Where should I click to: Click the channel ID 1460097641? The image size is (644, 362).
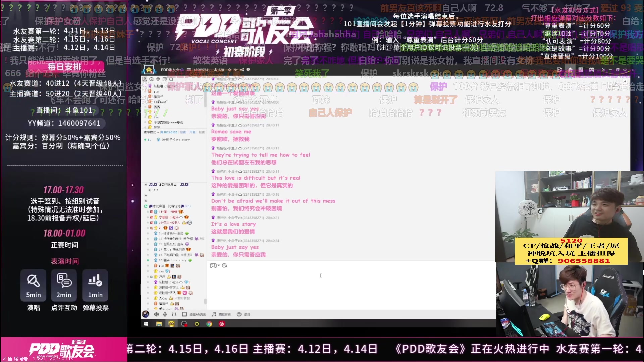click(201, 70)
